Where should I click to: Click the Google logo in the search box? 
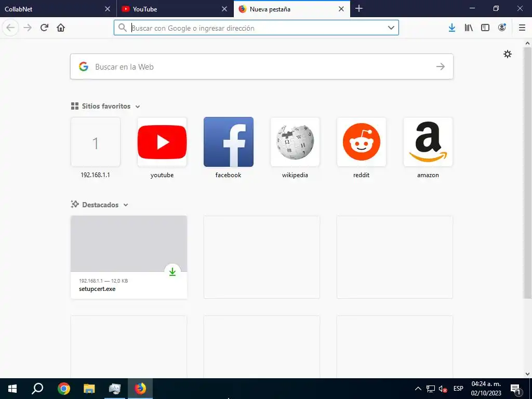[x=84, y=66]
